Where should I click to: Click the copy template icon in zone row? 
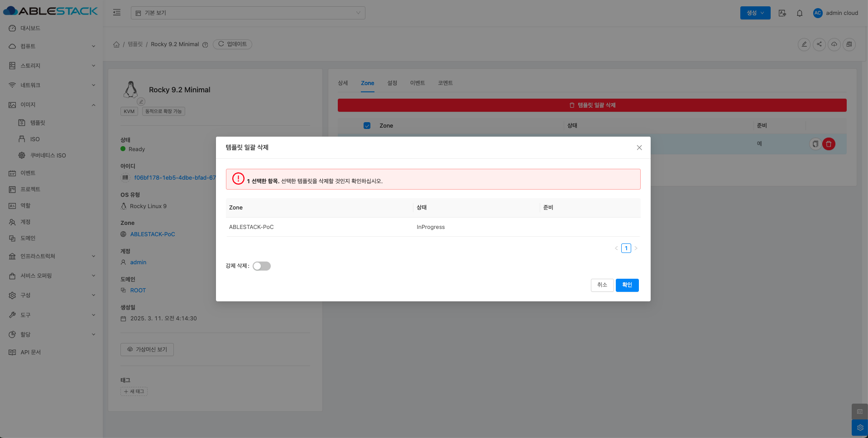[x=815, y=144]
